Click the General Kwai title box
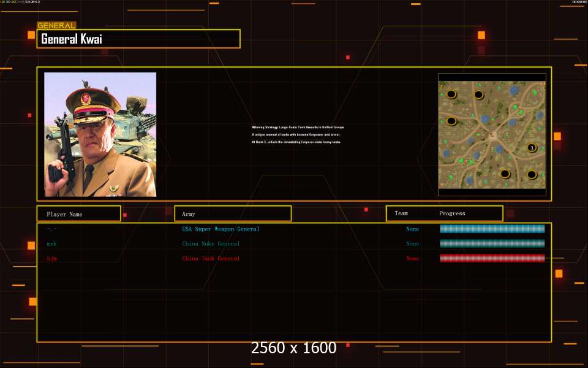 pos(138,39)
